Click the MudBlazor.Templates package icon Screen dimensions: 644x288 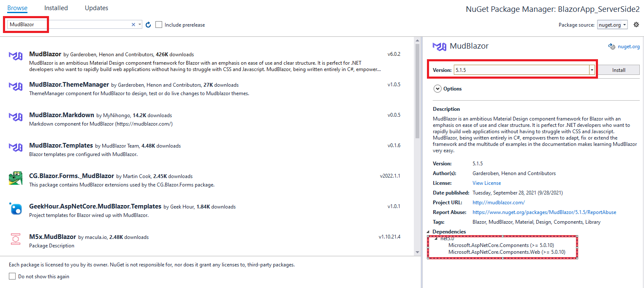(16, 147)
